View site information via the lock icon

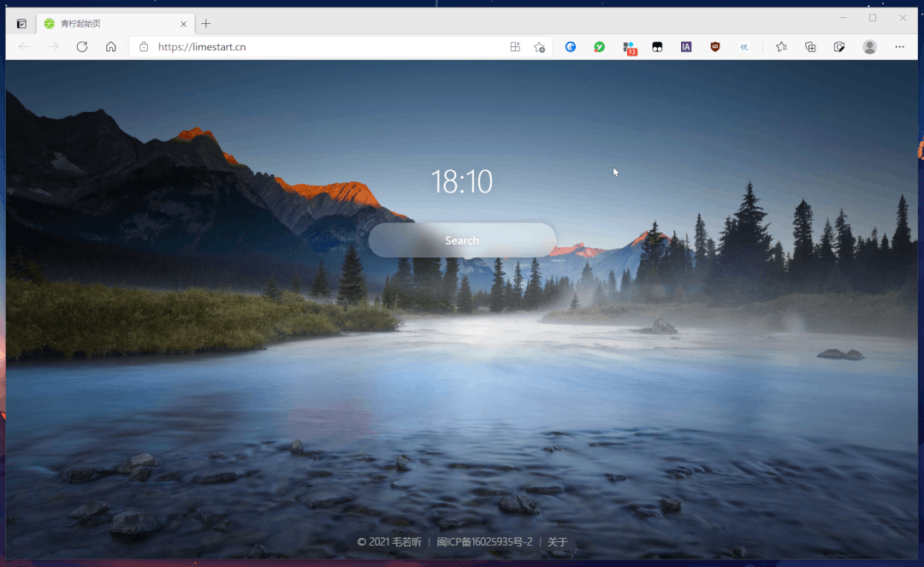tap(144, 46)
